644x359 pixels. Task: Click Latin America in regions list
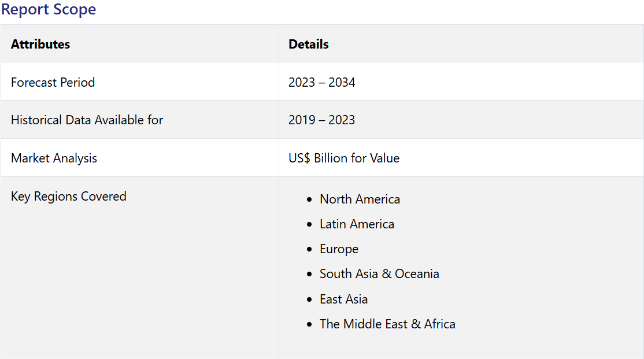pyautogui.click(x=357, y=224)
